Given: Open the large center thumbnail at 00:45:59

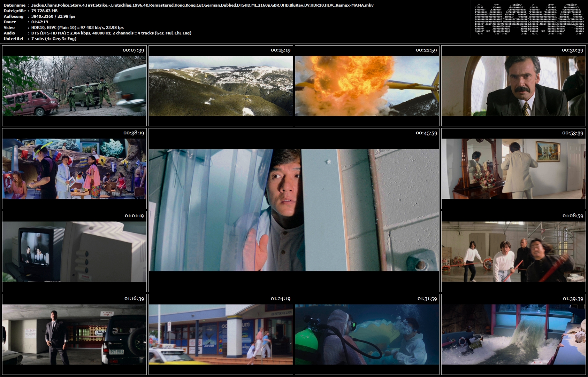Looking at the screenshot, I should (294, 210).
